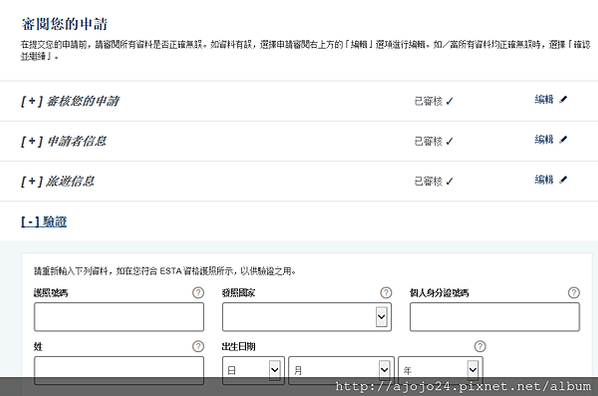Click 已審核 status for 旅遊信息

[434, 182]
